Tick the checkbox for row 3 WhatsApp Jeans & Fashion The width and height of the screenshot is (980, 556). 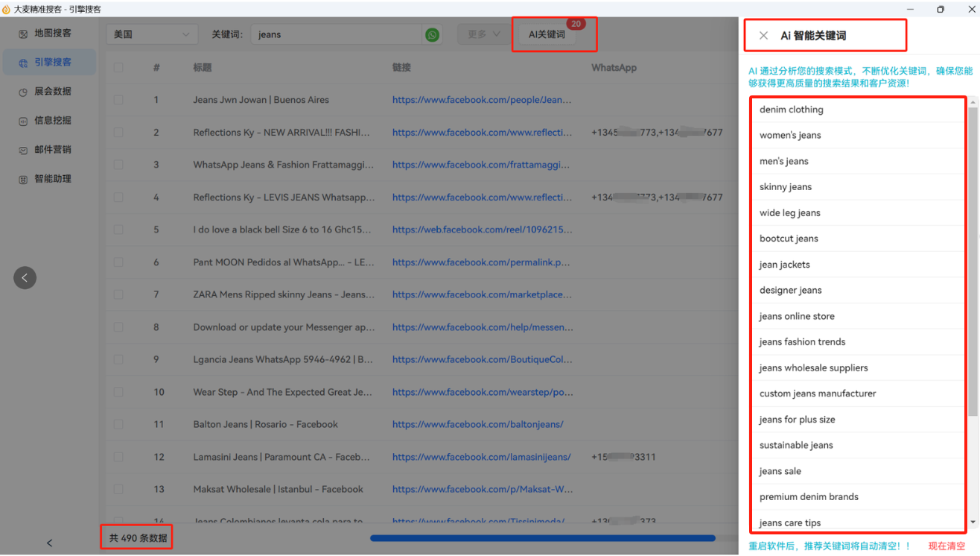pyautogui.click(x=118, y=165)
